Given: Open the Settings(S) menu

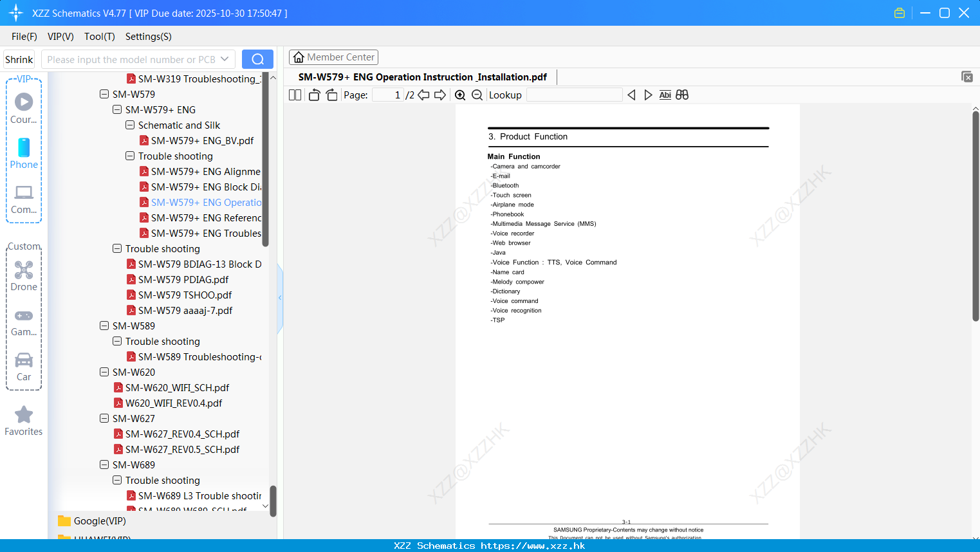Looking at the screenshot, I should click(x=149, y=37).
